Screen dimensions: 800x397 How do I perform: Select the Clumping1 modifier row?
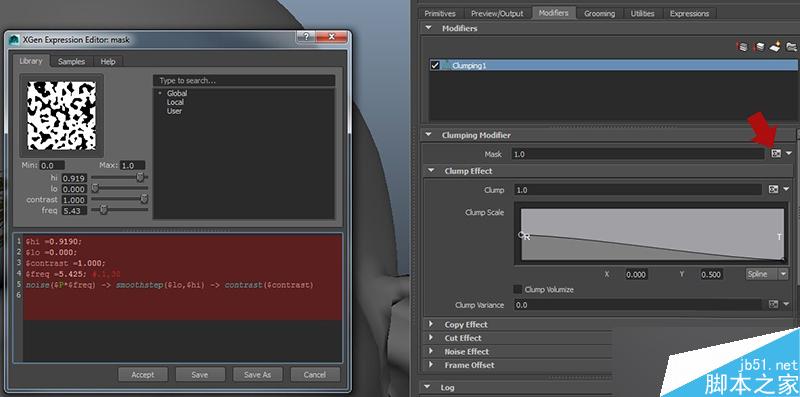[x=613, y=65]
